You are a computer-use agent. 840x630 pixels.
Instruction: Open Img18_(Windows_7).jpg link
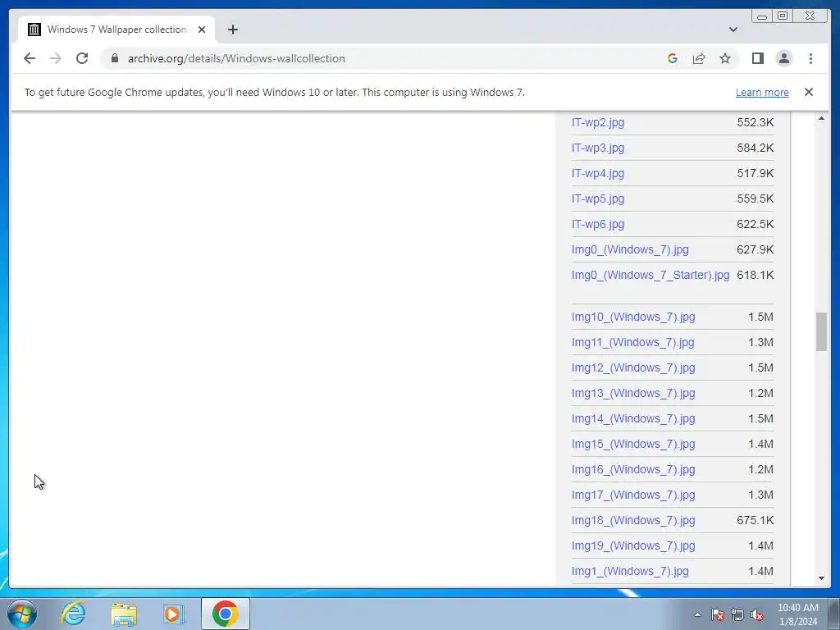pos(633,520)
